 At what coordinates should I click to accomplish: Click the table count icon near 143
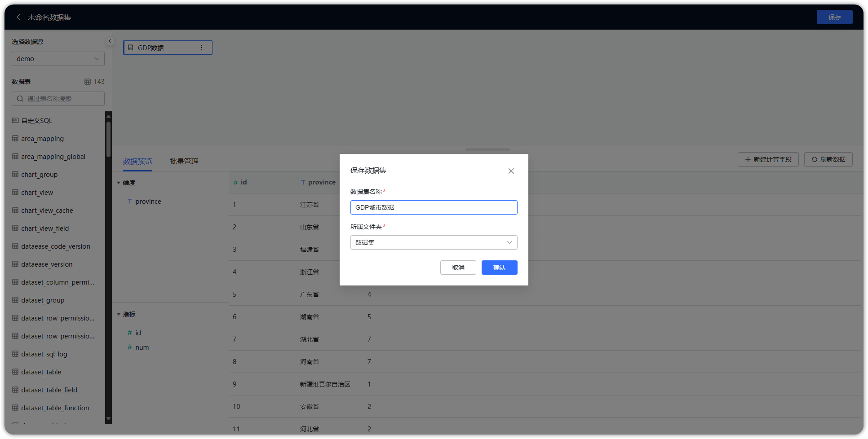click(x=88, y=82)
